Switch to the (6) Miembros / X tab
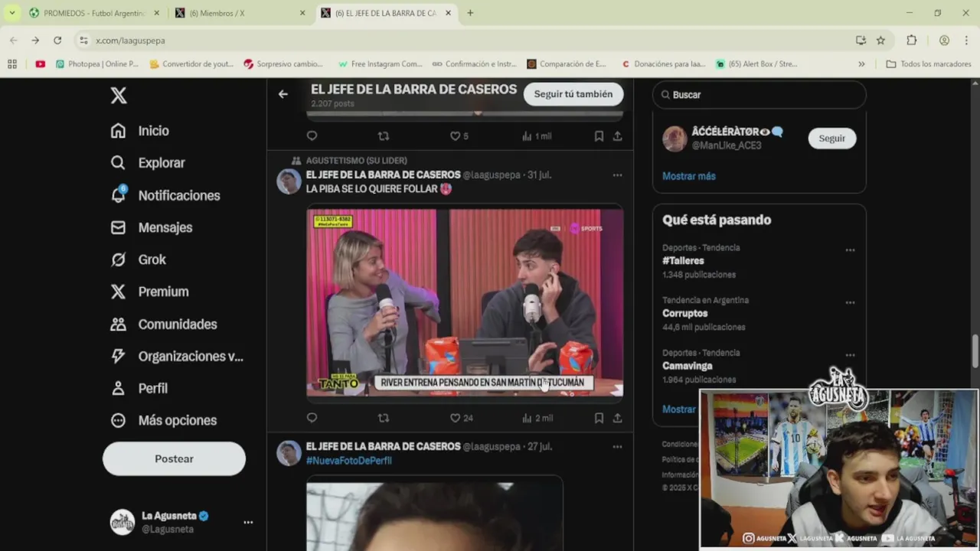Screen dimensions: 980x551 (240, 13)
